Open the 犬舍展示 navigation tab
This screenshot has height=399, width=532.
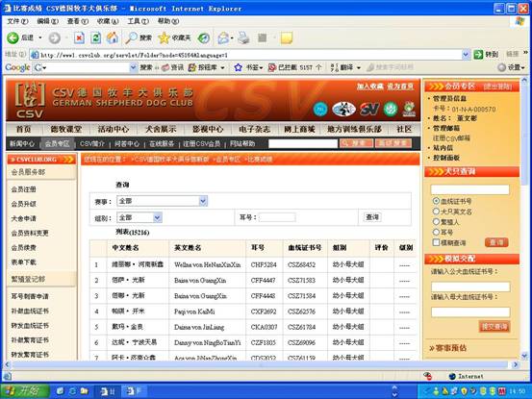161,129
